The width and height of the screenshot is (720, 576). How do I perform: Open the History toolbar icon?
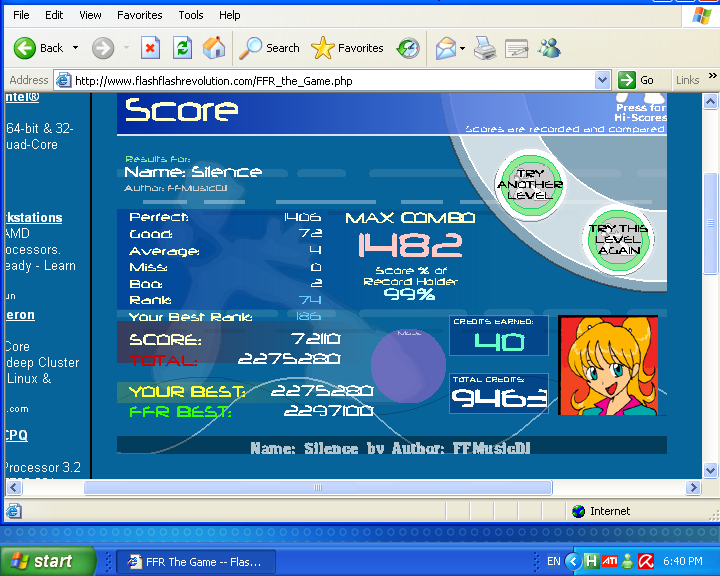coord(408,48)
